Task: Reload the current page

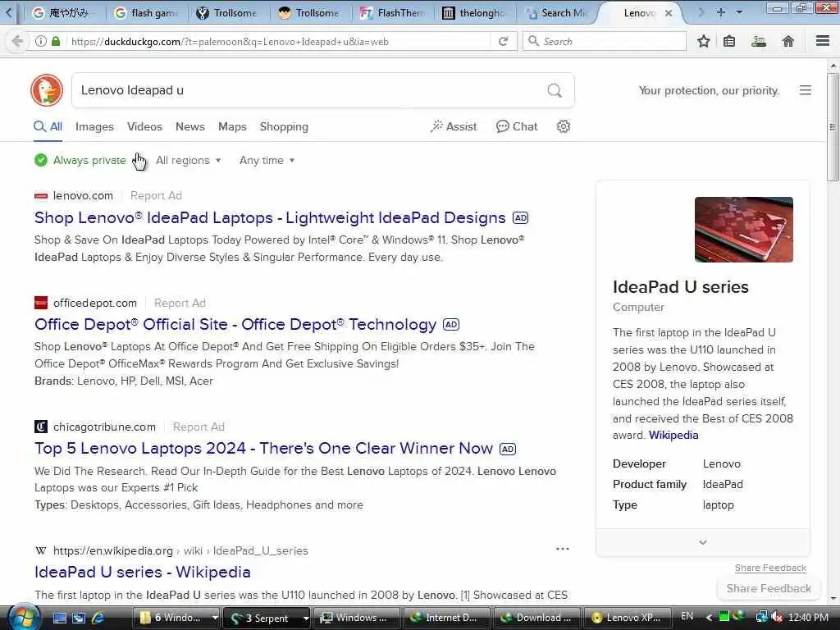Action: (x=503, y=41)
